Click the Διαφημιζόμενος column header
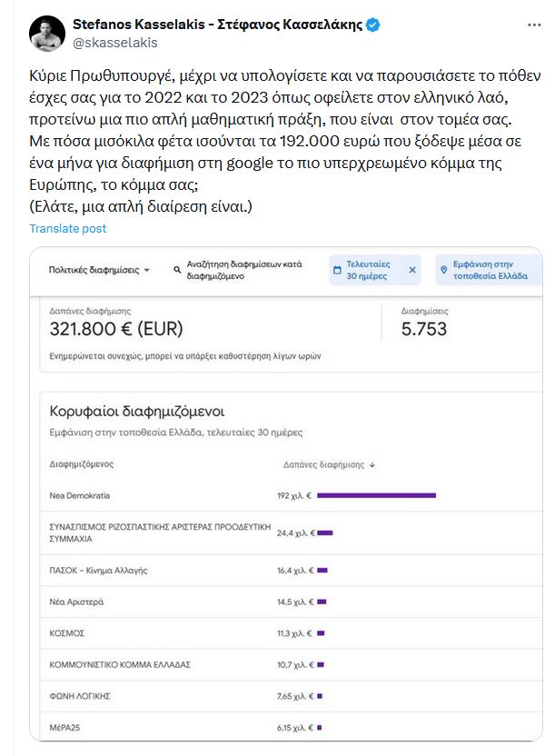This screenshot has height=756, width=555. point(81,464)
